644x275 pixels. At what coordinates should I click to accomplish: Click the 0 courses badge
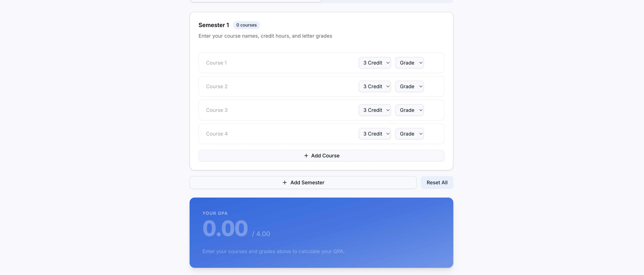[x=246, y=25]
